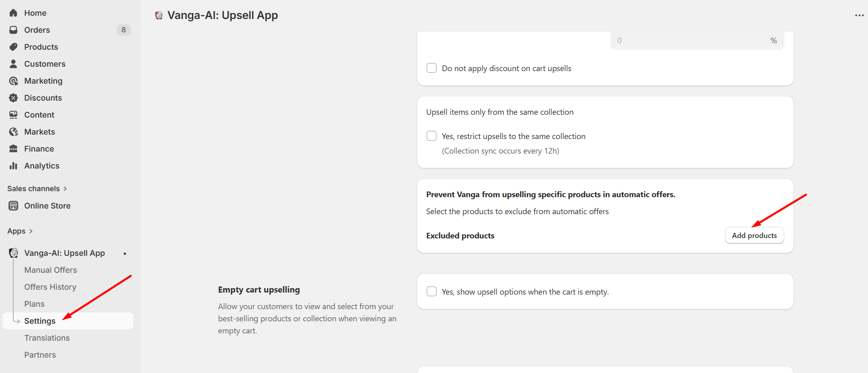Click the Home house icon

pos(13,13)
